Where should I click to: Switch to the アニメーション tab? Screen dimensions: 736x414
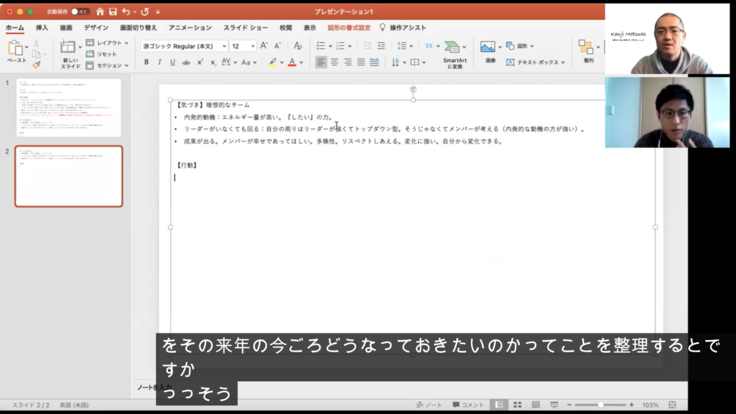pos(190,28)
